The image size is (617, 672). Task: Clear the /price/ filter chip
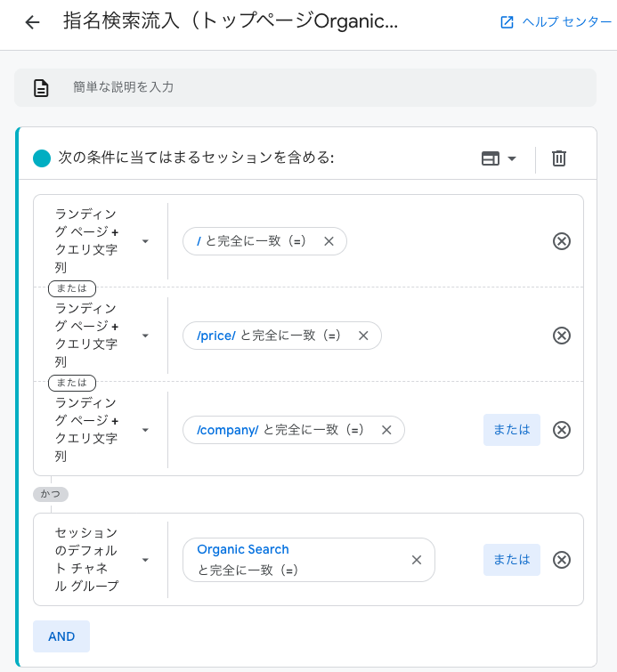click(363, 336)
